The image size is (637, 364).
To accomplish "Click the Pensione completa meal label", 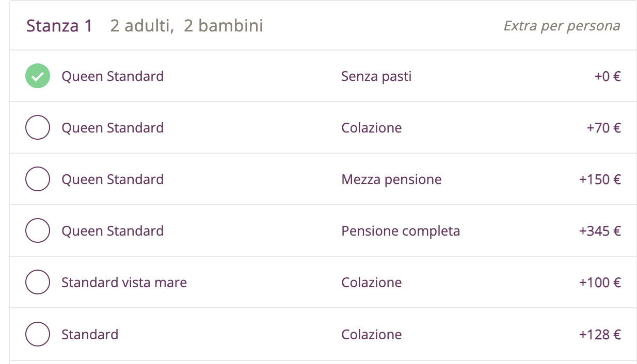I will [x=401, y=231].
